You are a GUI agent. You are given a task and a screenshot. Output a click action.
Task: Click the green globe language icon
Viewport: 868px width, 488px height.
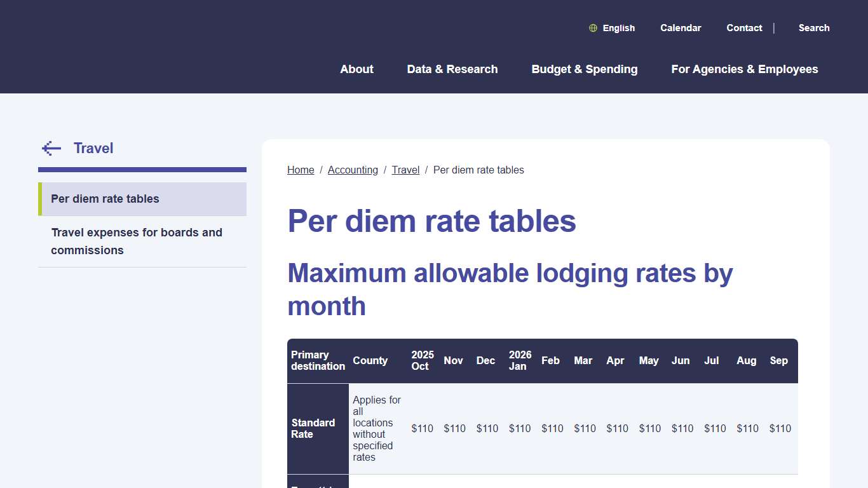[x=593, y=28]
